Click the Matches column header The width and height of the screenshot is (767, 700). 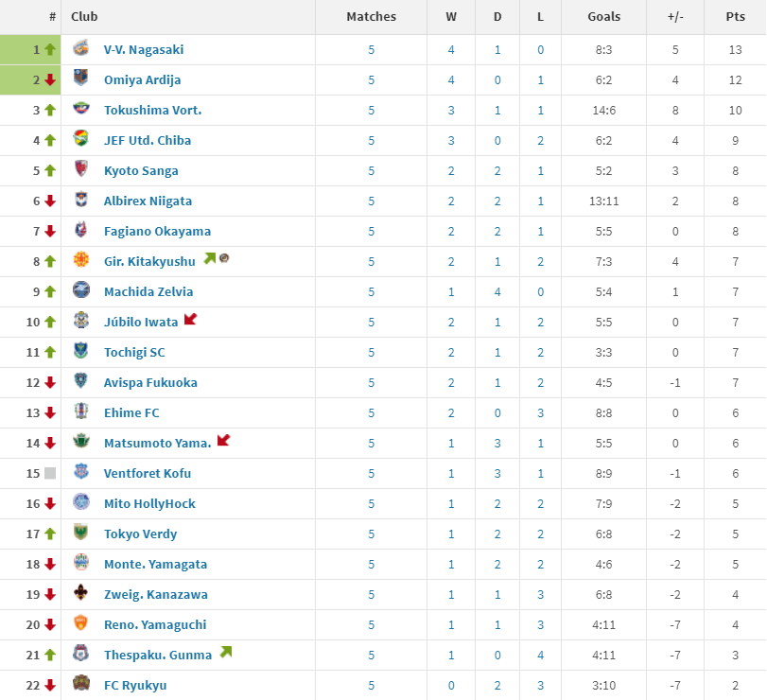click(372, 16)
